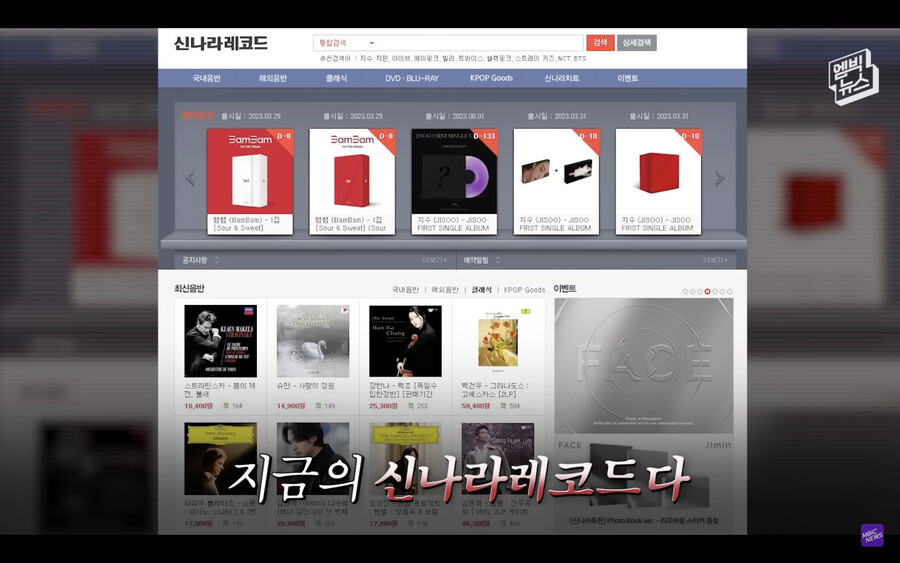Toggle the 예약알림 up-down arrows
The image size is (900, 563).
(498, 260)
